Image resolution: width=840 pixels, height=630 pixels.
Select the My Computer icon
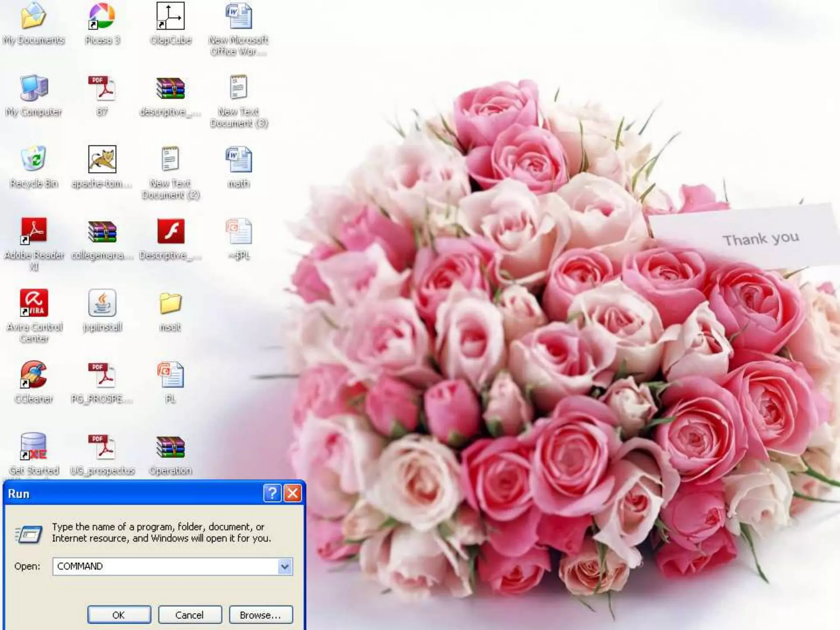[x=34, y=88]
